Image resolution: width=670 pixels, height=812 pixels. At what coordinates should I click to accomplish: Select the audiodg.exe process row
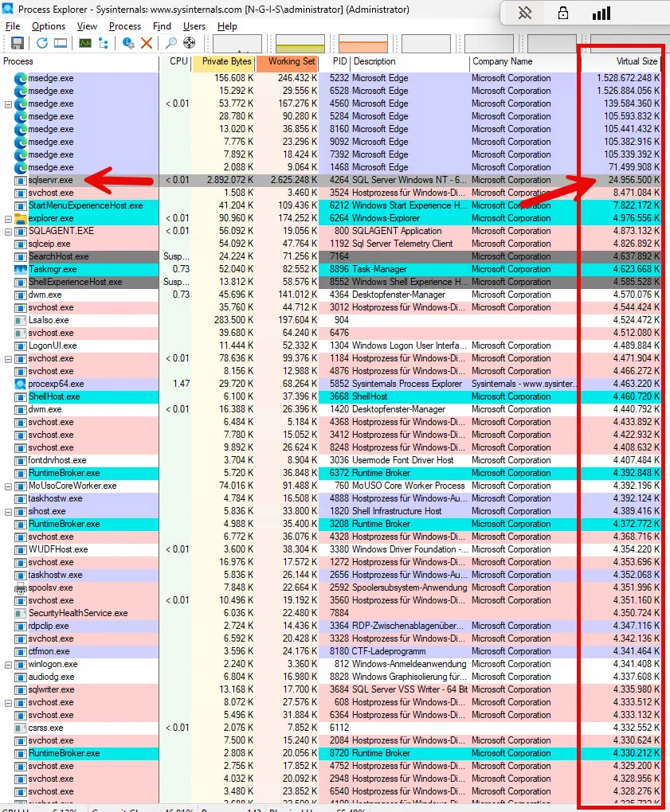[x=331, y=677]
